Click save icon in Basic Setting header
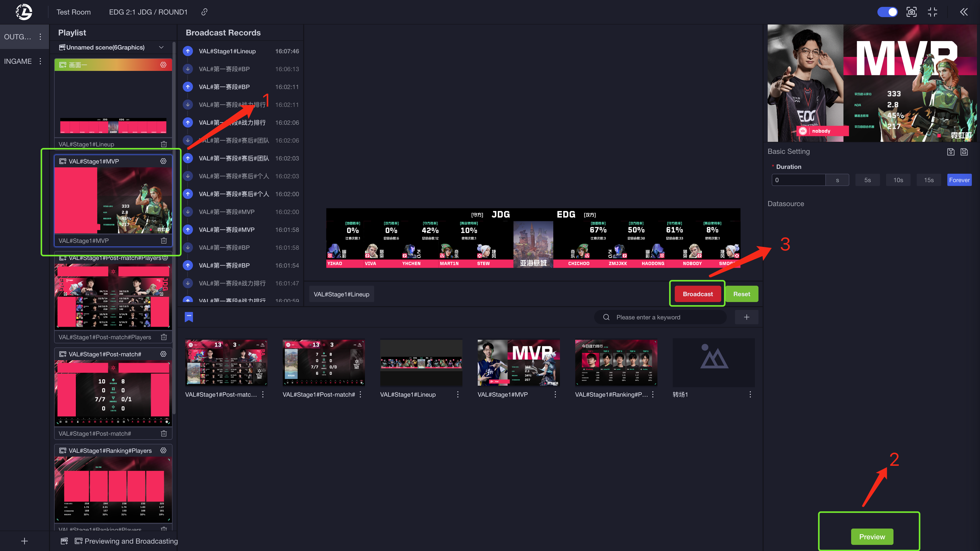 951,152
